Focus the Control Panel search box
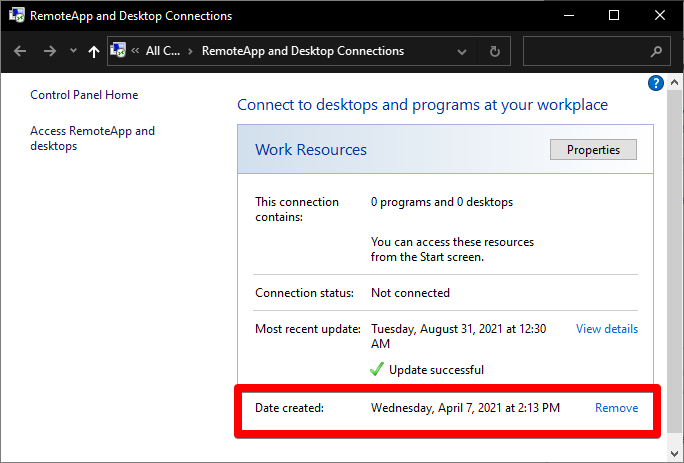This screenshot has width=684, height=463. click(x=596, y=51)
